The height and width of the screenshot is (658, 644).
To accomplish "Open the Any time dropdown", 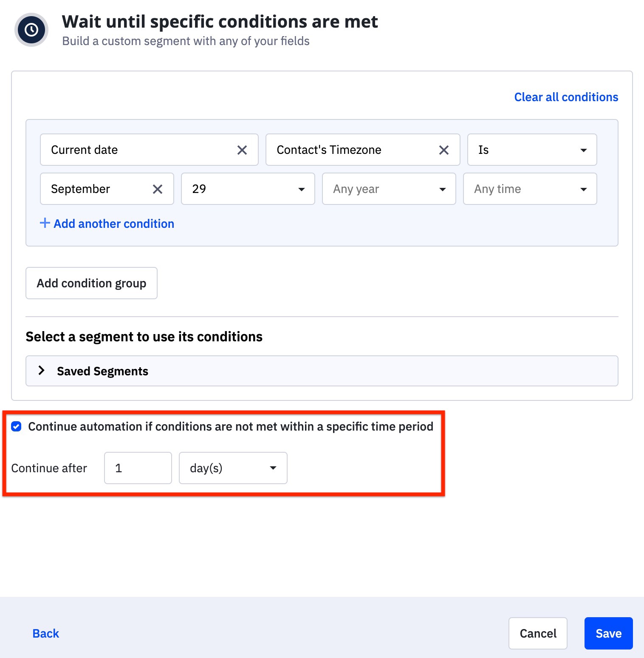I will [x=530, y=189].
